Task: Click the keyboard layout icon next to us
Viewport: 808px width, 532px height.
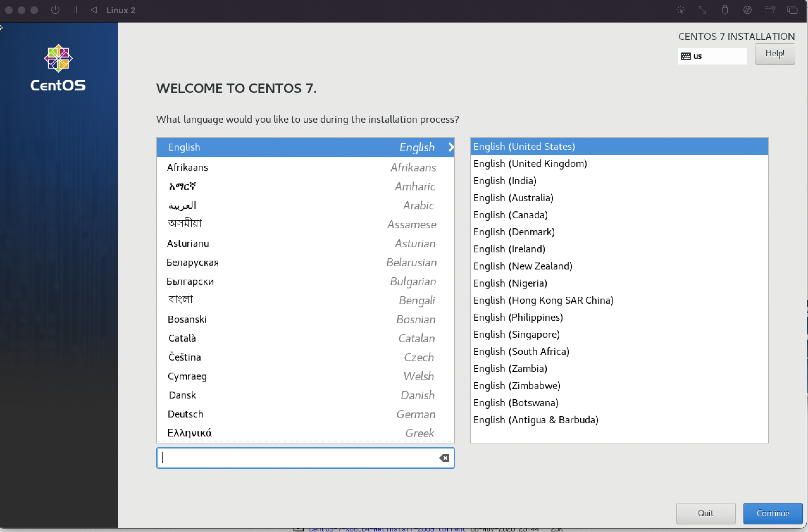Action: pos(686,56)
